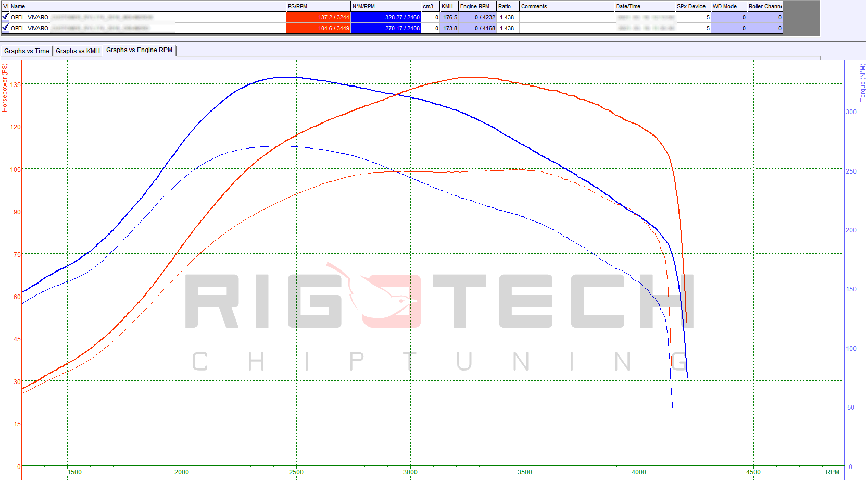This screenshot has height=480, width=868.
Task: Click the Horsepower (PS) axis label
Action: point(5,88)
